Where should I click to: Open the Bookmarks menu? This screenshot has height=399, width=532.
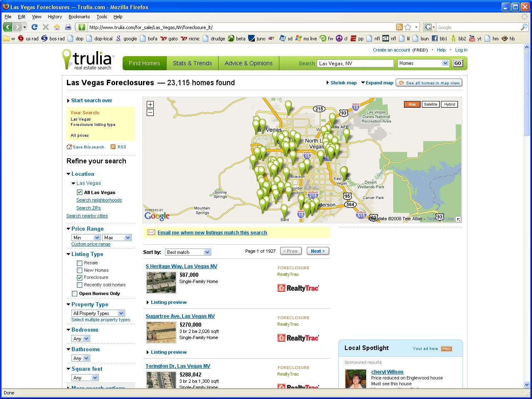click(x=79, y=17)
